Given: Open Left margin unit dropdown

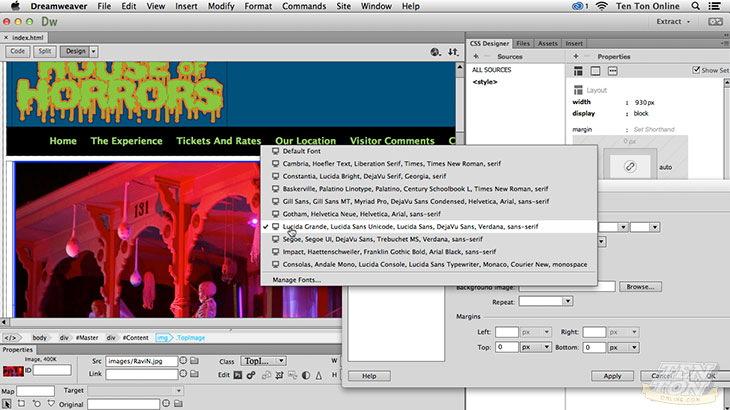Looking at the screenshot, I should click(x=536, y=332).
